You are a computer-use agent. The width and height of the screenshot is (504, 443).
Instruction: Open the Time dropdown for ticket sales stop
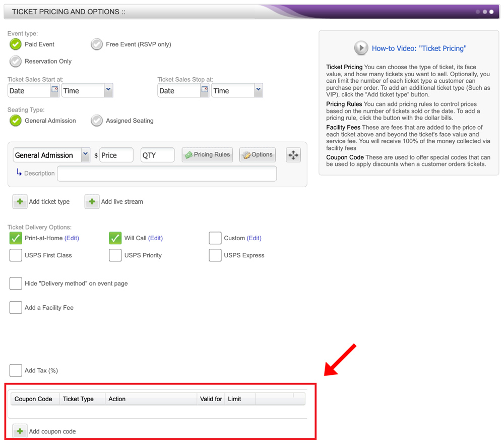tap(258, 90)
